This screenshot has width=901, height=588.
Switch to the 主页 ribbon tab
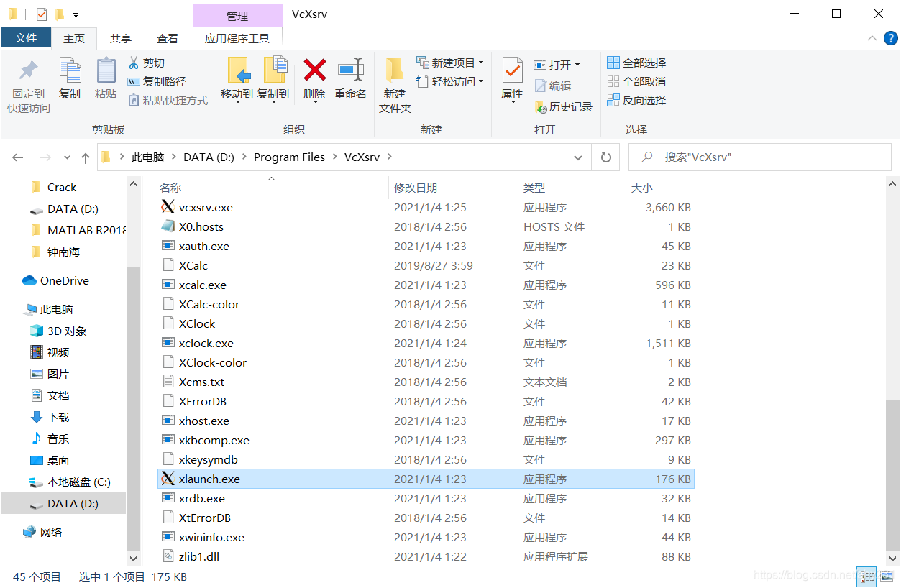[x=74, y=38]
